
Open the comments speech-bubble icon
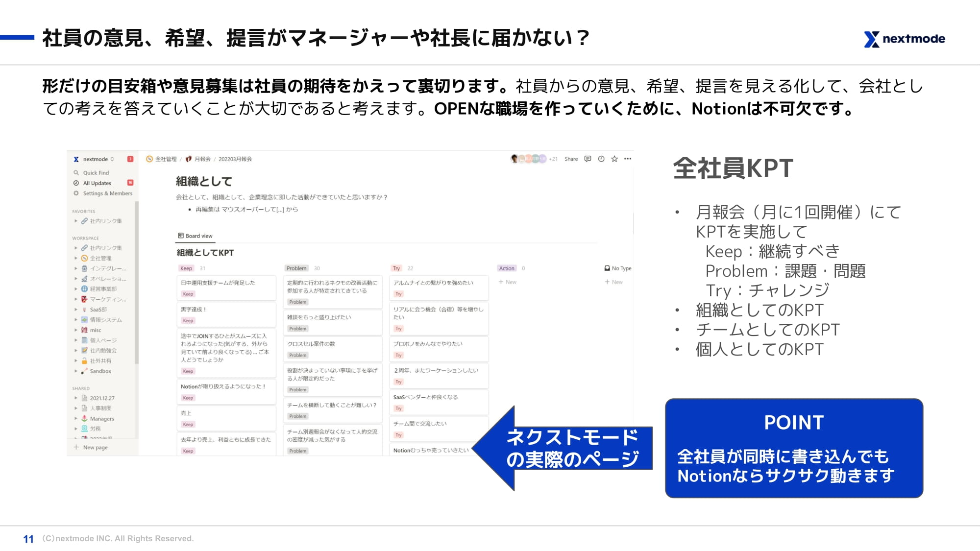point(588,159)
